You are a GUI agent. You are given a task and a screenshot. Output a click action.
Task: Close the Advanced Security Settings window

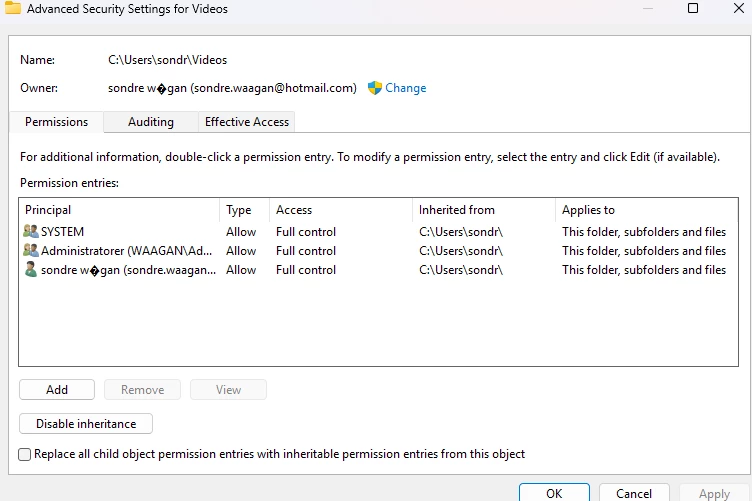(739, 8)
